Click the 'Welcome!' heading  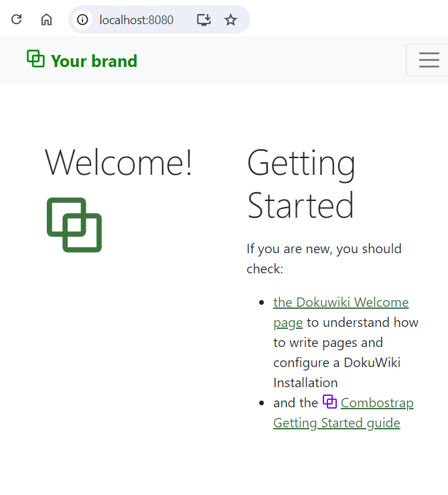(x=119, y=163)
